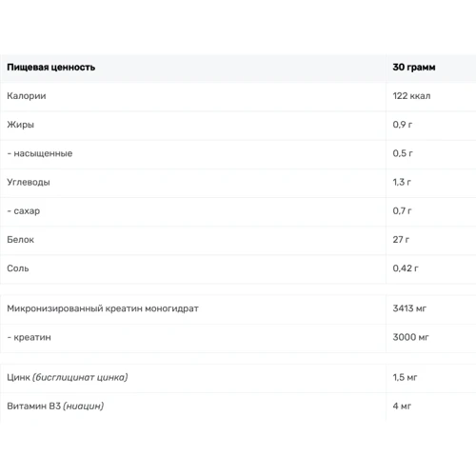Click 'Микронизированный креатин моногидрат' label
This screenshot has height=476, width=476.
coord(103,308)
